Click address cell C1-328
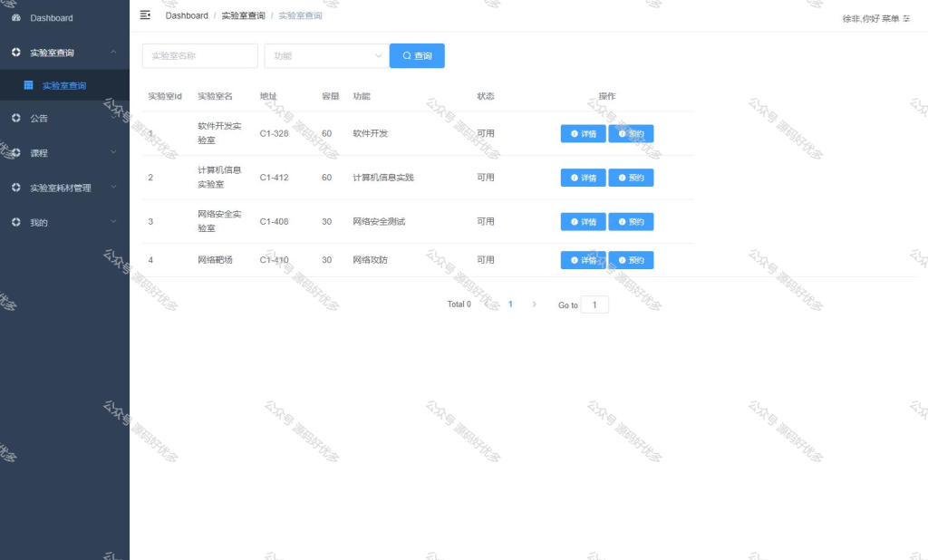The image size is (928, 560). tap(274, 134)
